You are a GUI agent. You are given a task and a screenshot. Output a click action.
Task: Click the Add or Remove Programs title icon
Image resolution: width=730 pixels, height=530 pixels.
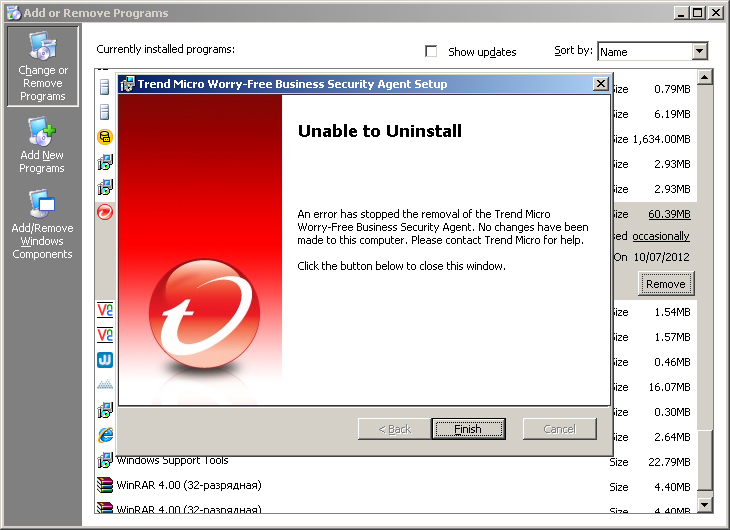click(14, 13)
